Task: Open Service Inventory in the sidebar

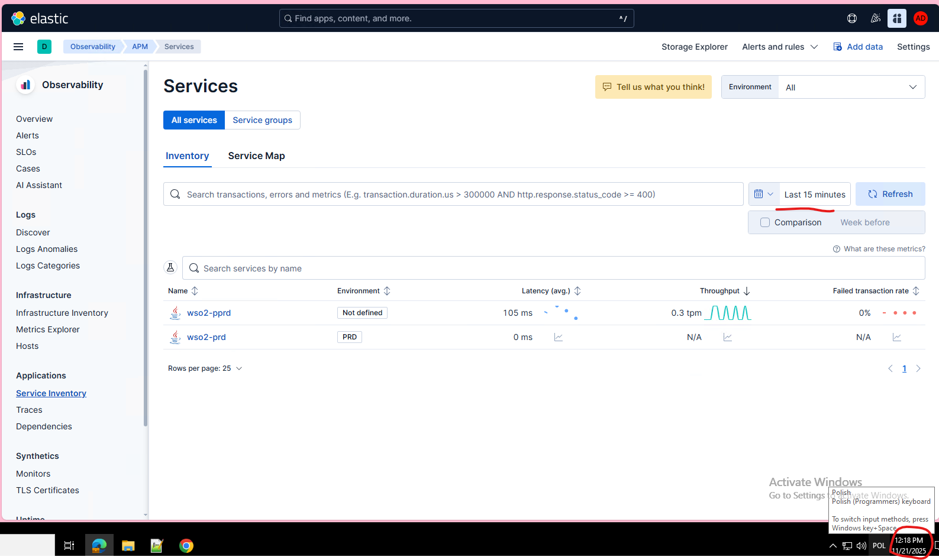Action: tap(51, 393)
